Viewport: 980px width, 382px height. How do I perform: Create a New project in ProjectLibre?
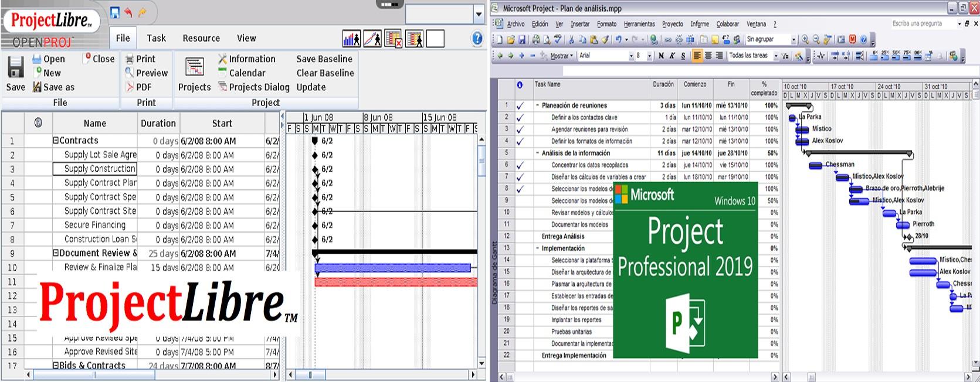click(47, 73)
